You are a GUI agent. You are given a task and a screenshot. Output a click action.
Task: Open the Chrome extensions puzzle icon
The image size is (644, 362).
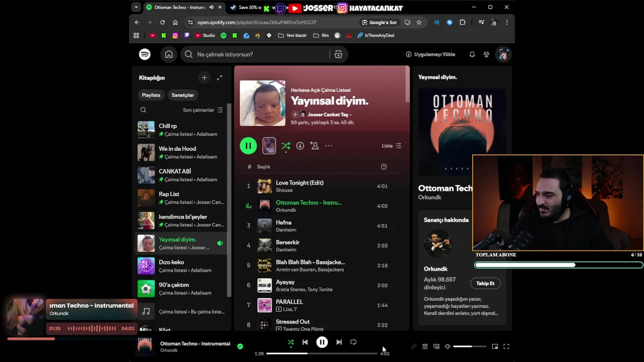click(462, 22)
